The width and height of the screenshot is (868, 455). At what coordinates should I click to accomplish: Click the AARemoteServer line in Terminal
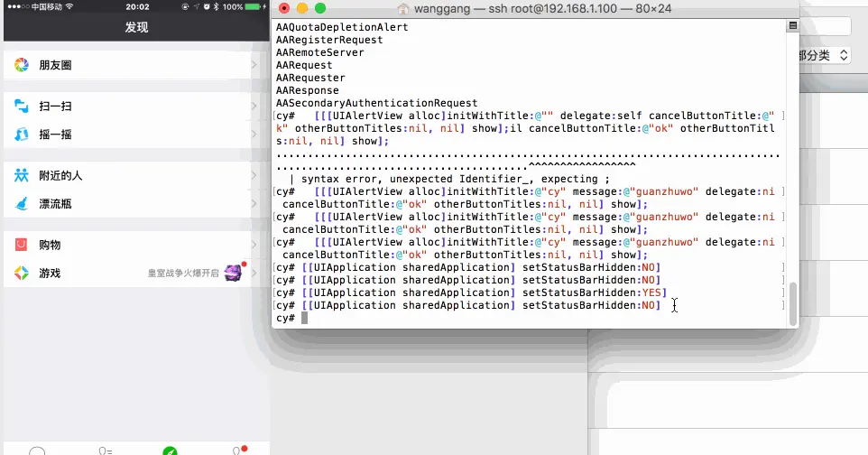click(x=320, y=52)
